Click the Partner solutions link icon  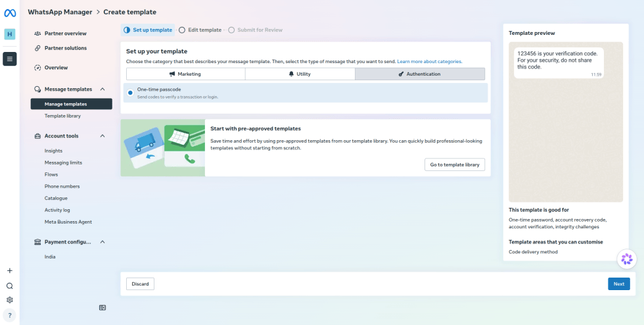37,48
